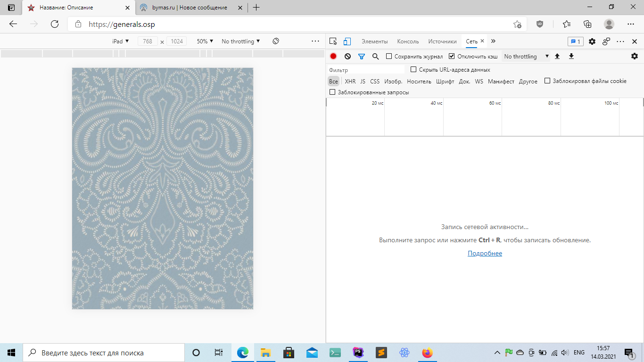This screenshot has width=644, height=362.
Task: Toggle device emulation icon in DevTools
Action: (x=347, y=41)
